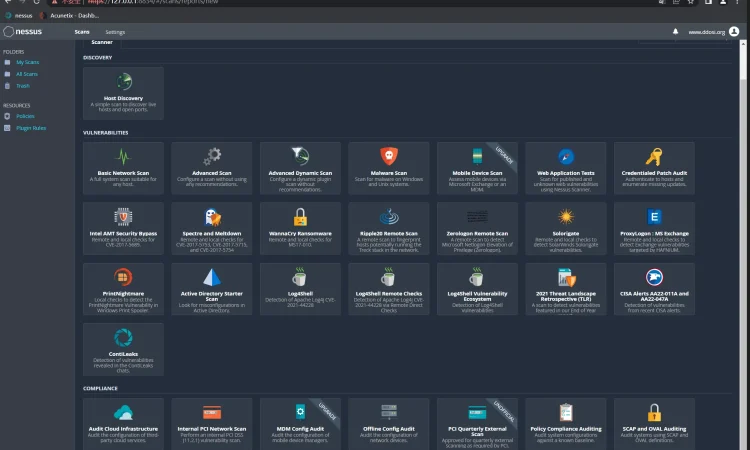Open the Host Discovery scan template
Screen dimensions: 750x450
(x=123, y=93)
